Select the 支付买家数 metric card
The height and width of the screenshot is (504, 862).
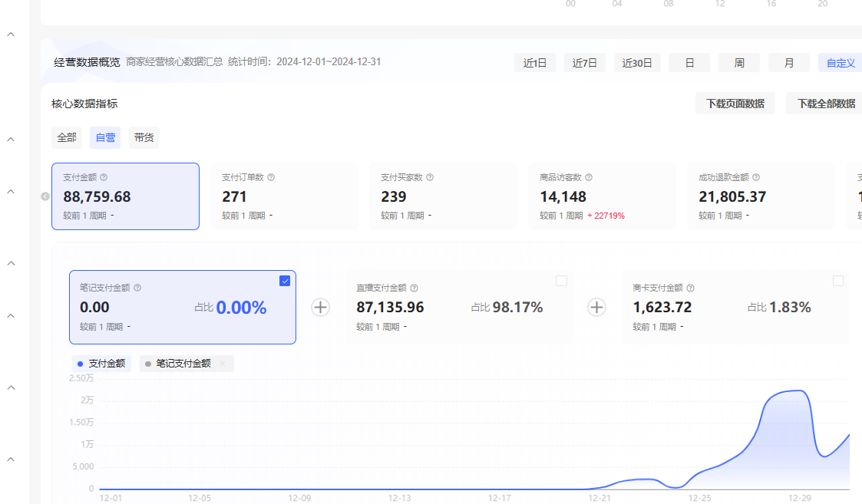click(443, 196)
